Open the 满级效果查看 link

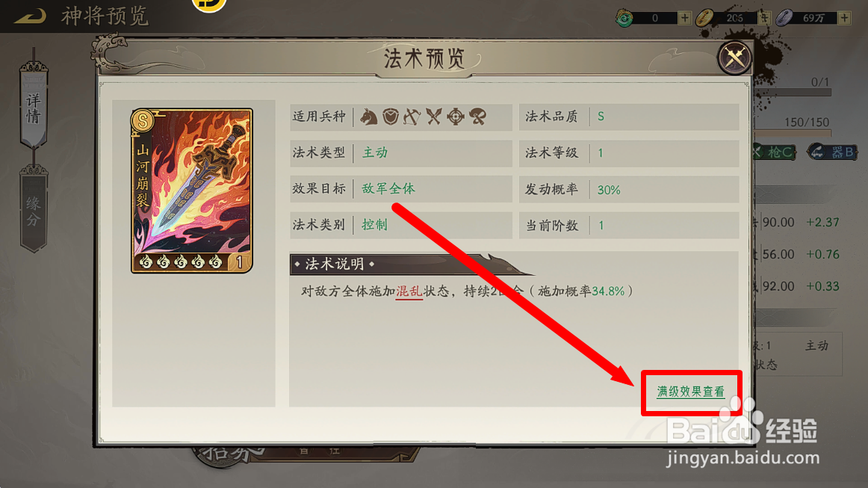point(691,392)
